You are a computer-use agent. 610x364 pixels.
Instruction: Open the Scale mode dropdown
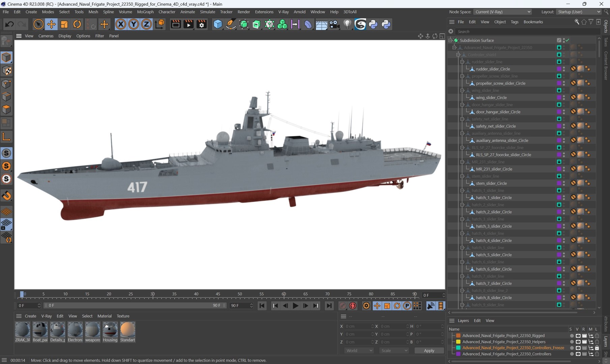(394, 351)
